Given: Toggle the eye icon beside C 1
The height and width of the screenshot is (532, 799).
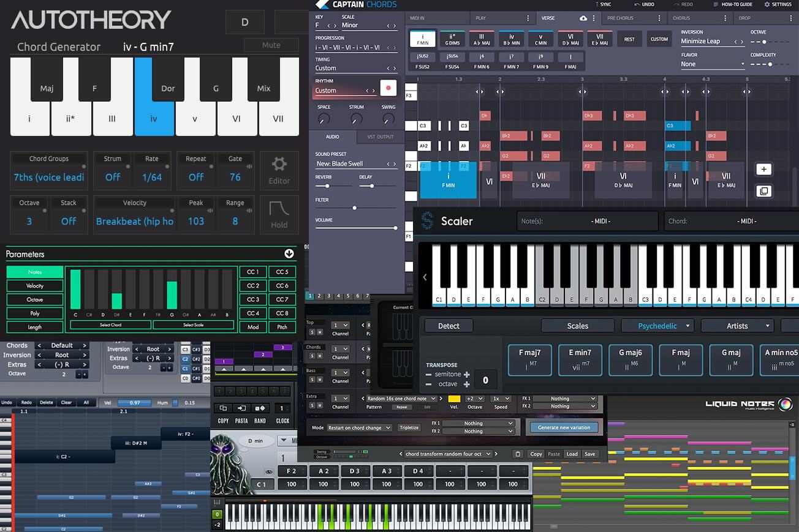Looking at the screenshot, I should tap(269, 472).
